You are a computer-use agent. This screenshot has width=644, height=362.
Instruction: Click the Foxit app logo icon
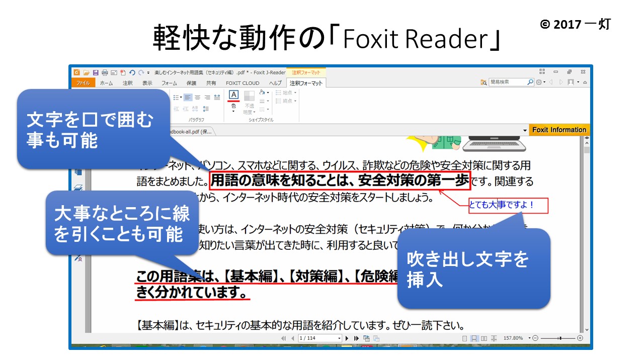pyautogui.click(x=77, y=72)
